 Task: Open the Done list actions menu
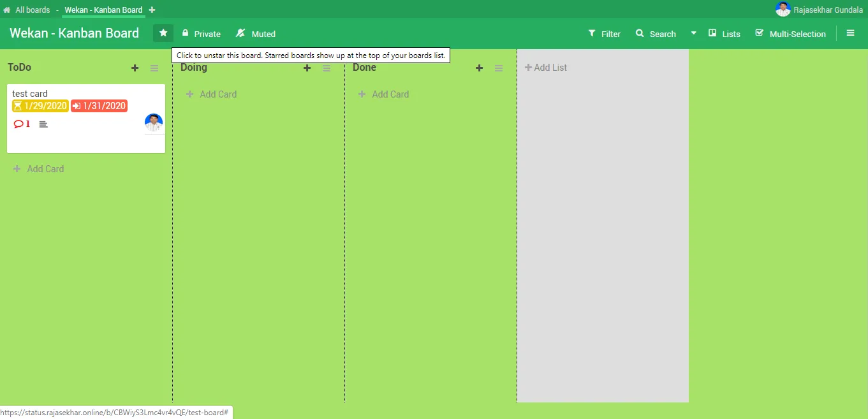(x=499, y=68)
